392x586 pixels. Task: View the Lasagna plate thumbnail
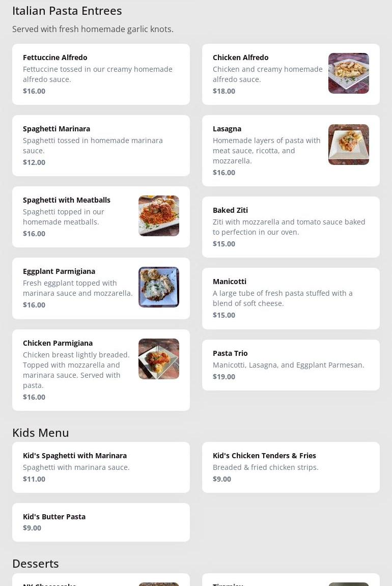349,145
